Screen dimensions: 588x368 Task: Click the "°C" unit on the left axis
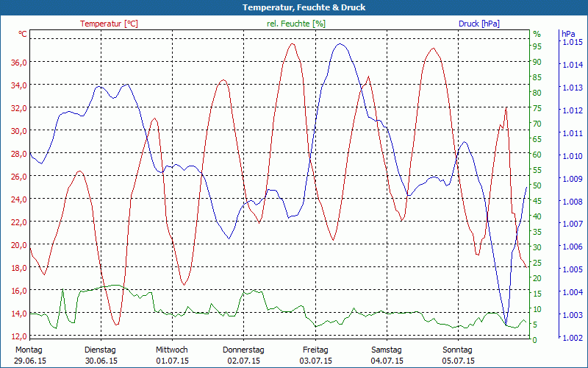23,34
